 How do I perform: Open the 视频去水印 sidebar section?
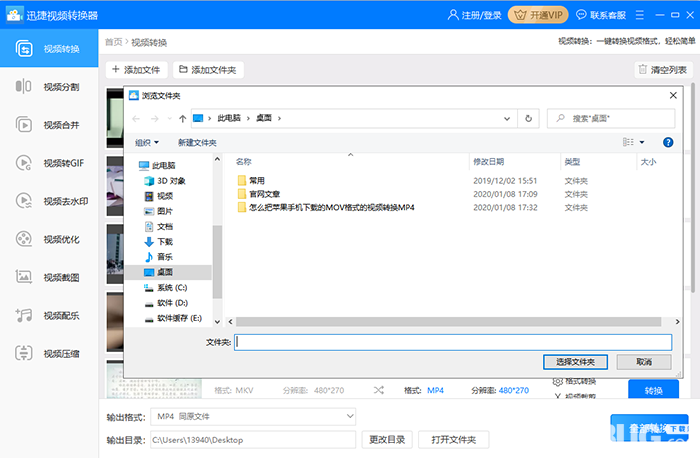(x=49, y=201)
